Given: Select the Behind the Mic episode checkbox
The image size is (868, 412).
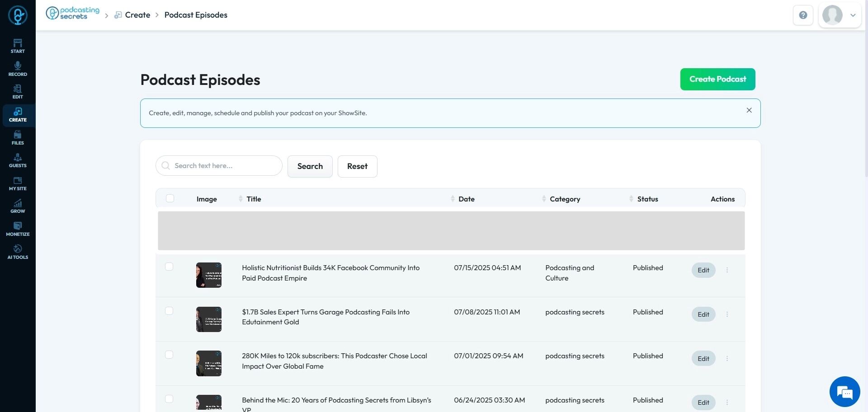Looking at the screenshot, I should [x=169, y=399].
